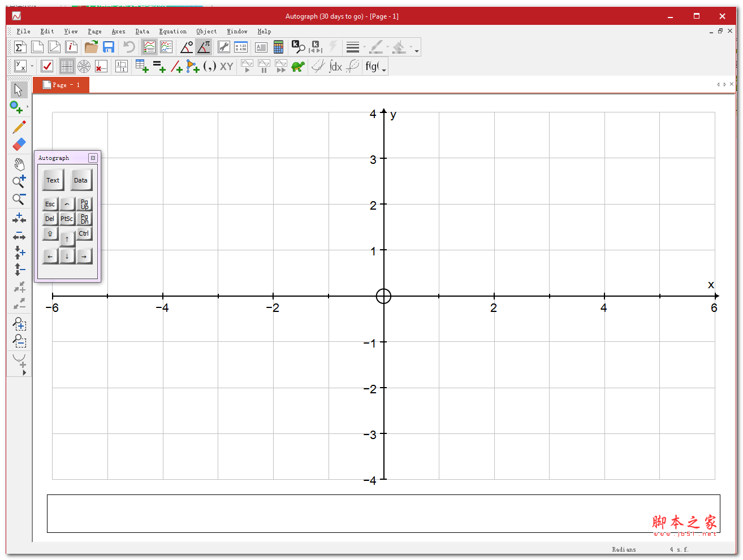Expand the y/x axes dropdown arrow

(32, 67)
